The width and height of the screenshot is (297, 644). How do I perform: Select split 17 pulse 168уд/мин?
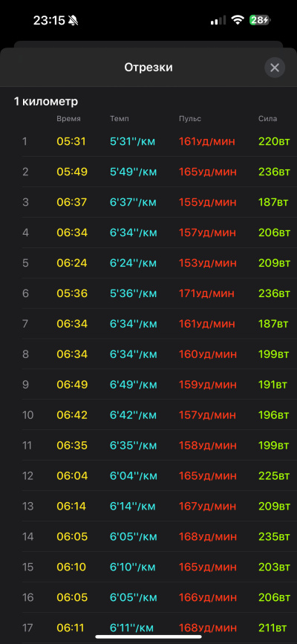(207, 628)
